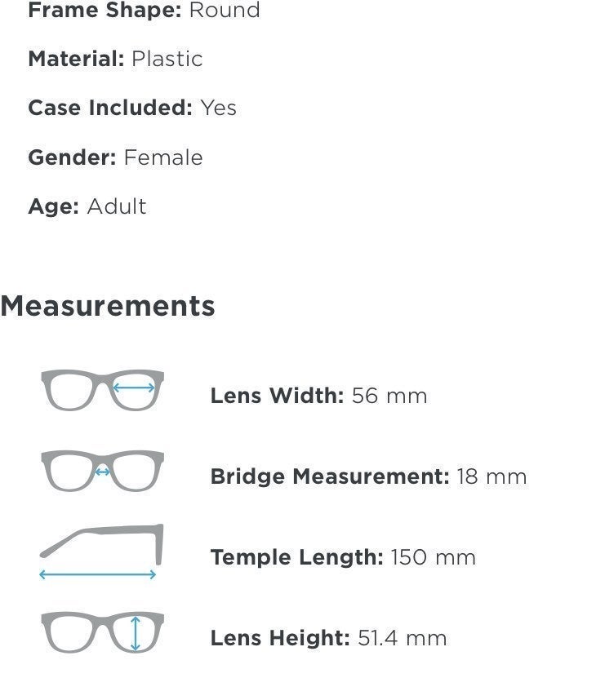
Task: Click the Material Plastic specification
Action: (115, 59)
